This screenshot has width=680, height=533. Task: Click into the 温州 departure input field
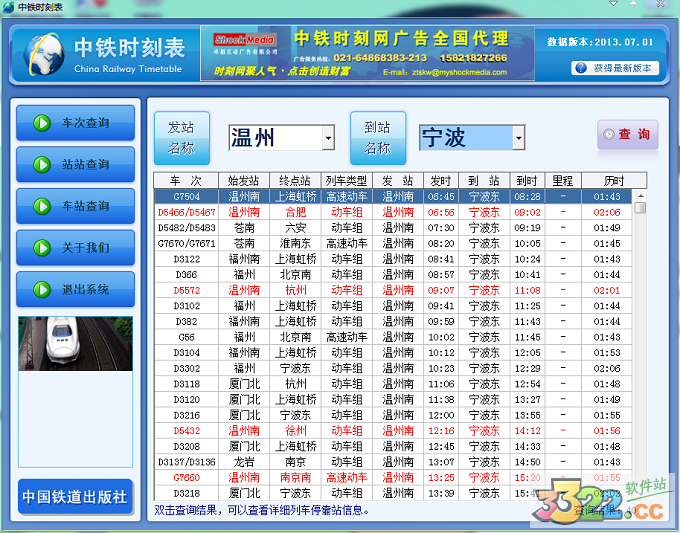[x=276, y=138]
